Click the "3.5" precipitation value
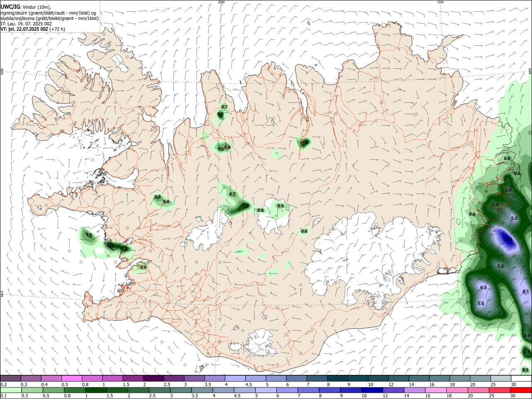The width and height of the screenshot is (532, 399). tap(500, 266)
